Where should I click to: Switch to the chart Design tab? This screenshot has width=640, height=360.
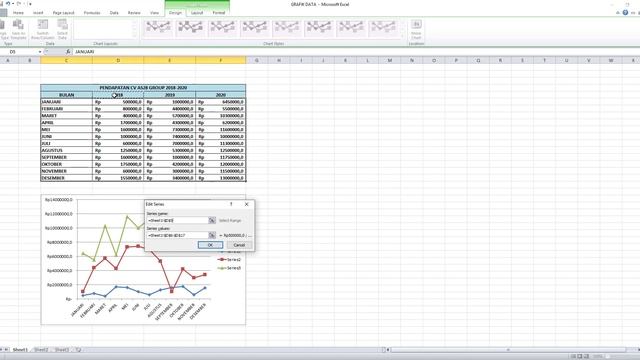click(176, 13)
